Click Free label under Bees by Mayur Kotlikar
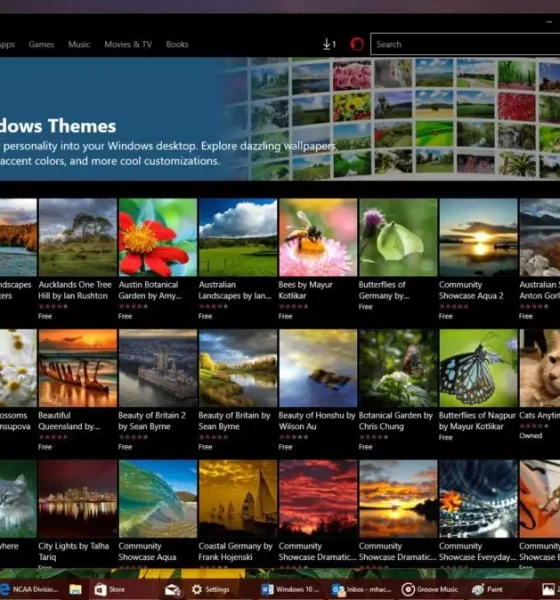Screen dimensions: 560x600 click(x=285, y=316)
